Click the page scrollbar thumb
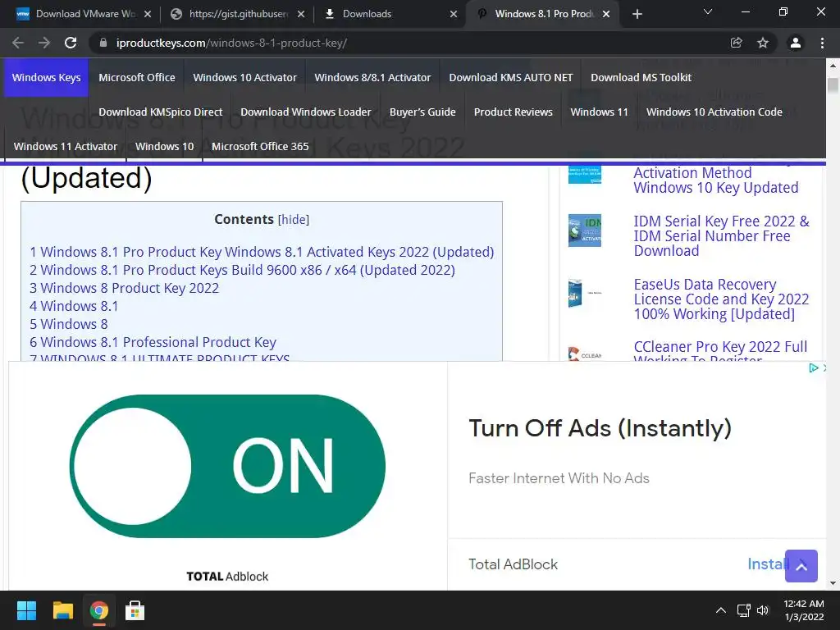 pos(833,85)
